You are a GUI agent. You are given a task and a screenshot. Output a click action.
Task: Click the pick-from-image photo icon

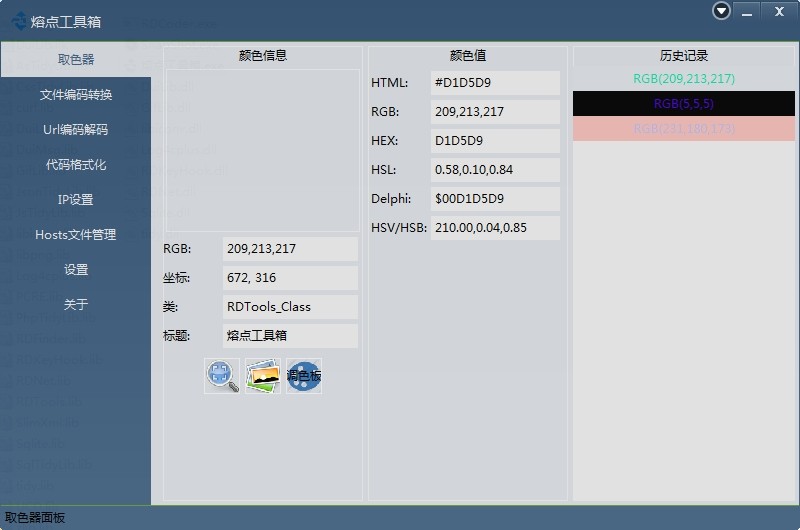263,376
